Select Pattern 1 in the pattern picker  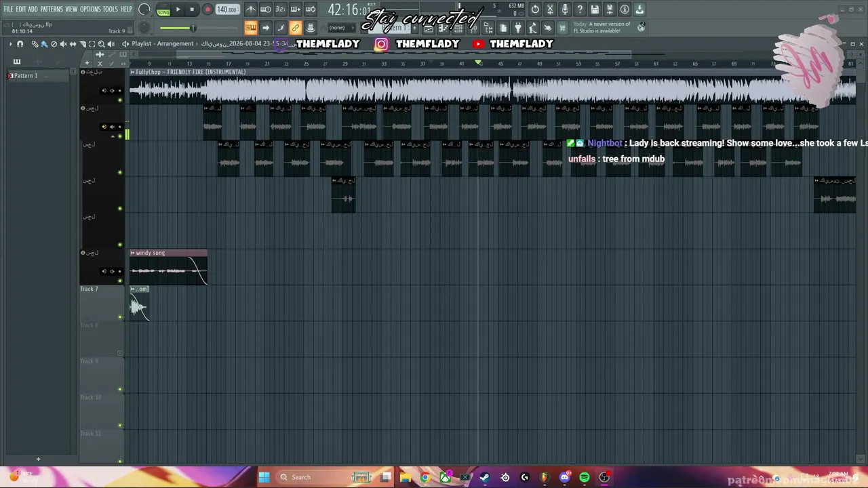[x=40, y=75]
